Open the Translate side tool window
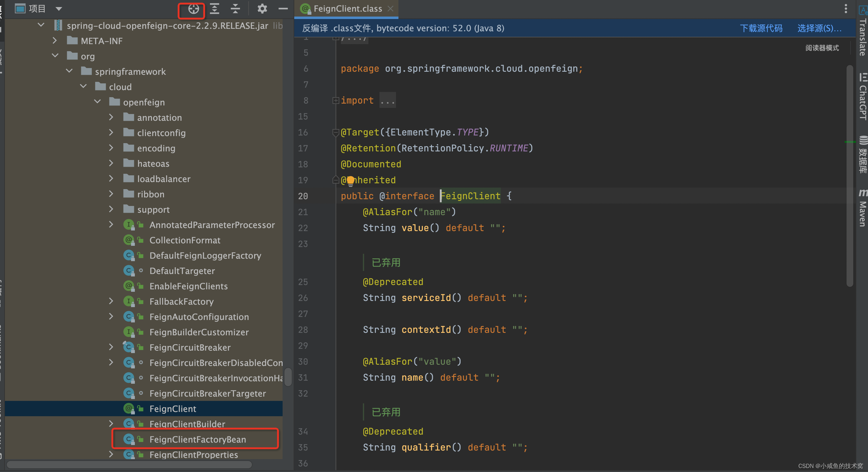Viewport: 868px width, 472px height. pos(863,31)
